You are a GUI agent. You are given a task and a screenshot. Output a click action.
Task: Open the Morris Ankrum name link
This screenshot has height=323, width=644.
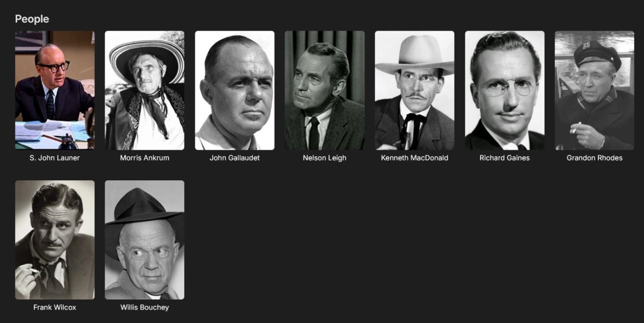tap(144, 158)
